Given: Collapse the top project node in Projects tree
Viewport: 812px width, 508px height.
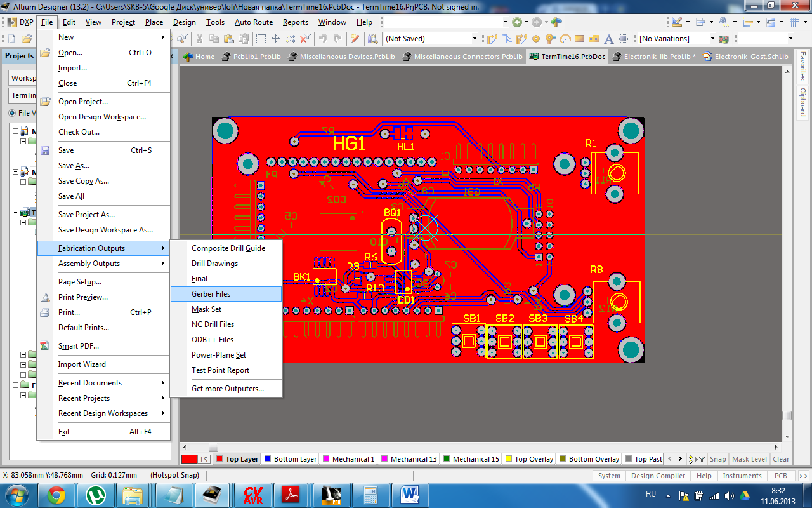Looking at the screenshot, I should 15,131.
